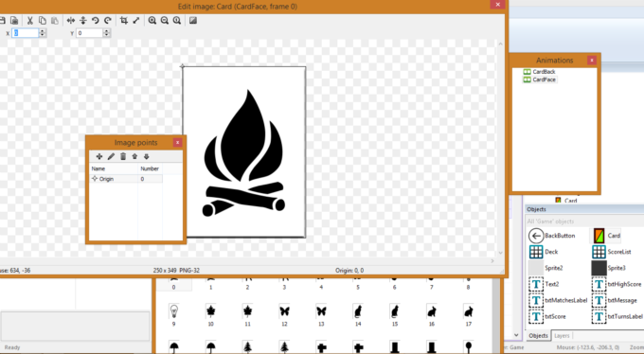Select the light bulb frame thumbnail 9

tap(173, 314)
